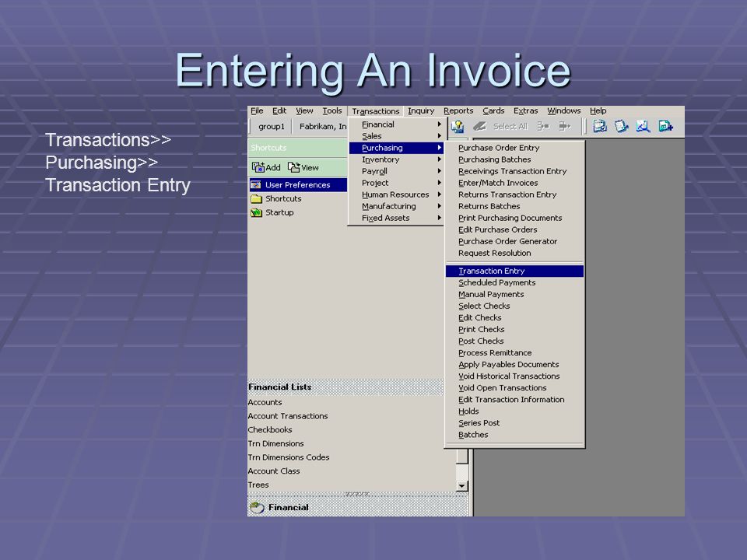Click the expand-right arrow toolbar icon
Image resolution: width=747 pixels, height=560 pixels.
565,126
